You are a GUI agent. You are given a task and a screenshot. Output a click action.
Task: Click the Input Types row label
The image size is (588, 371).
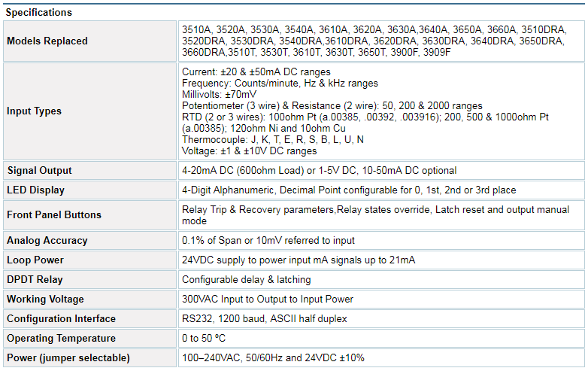(x=34, y=111)
